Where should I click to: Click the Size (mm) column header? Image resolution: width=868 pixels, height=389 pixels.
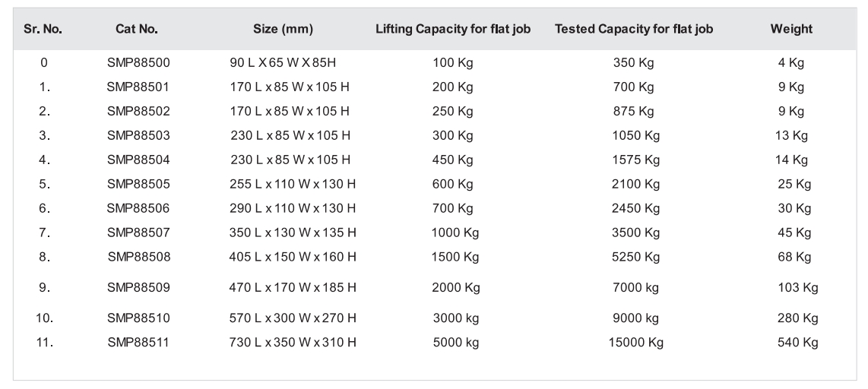(x=283, y=29)
